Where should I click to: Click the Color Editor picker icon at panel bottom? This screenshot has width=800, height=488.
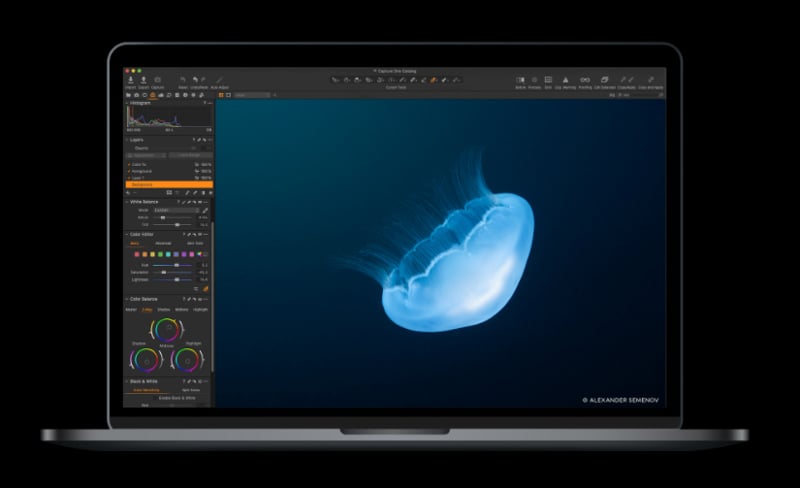(206, 289)
